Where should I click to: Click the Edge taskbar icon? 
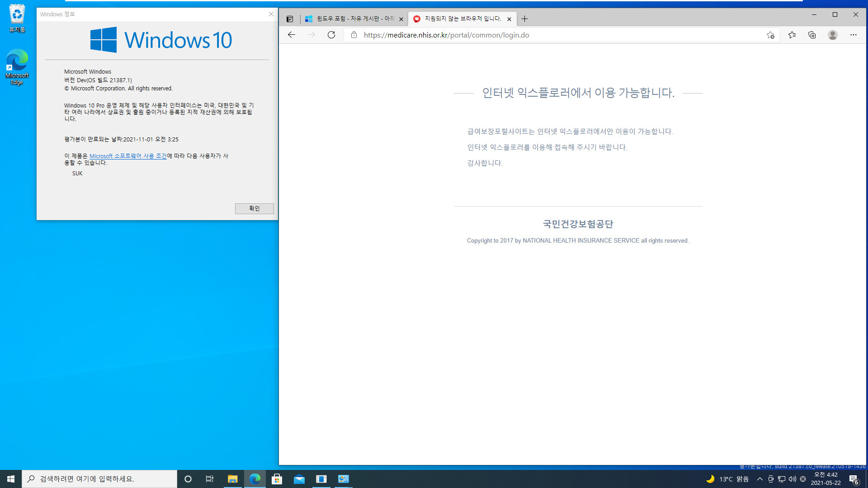click(x=255, y=479)
